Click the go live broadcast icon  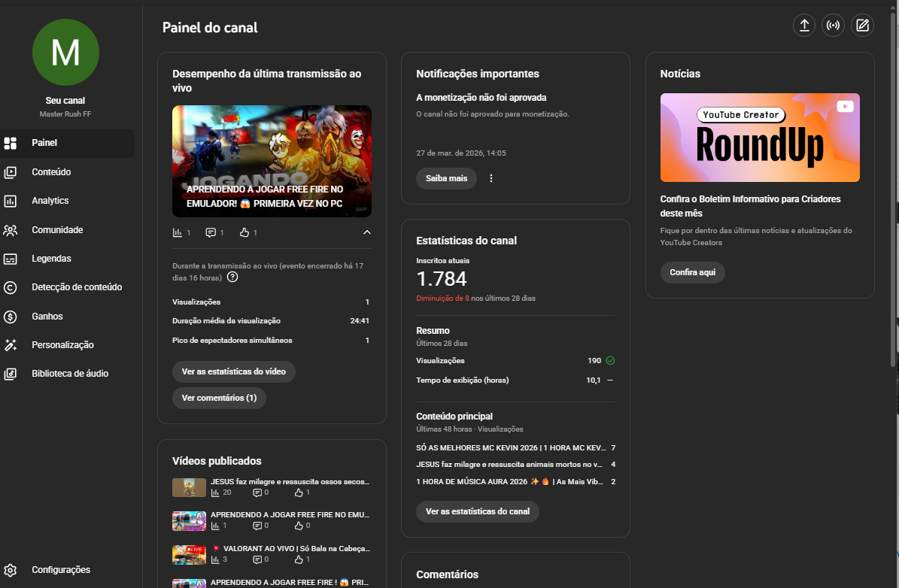click(833, 26)
